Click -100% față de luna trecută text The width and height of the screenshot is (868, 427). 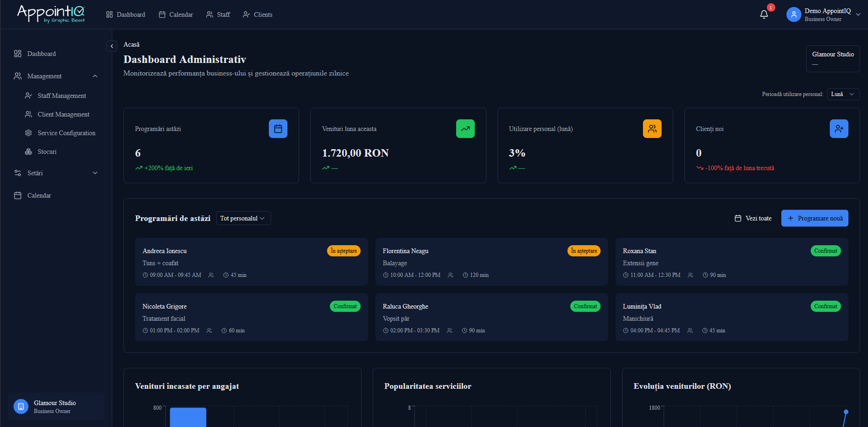click(740, 168)
